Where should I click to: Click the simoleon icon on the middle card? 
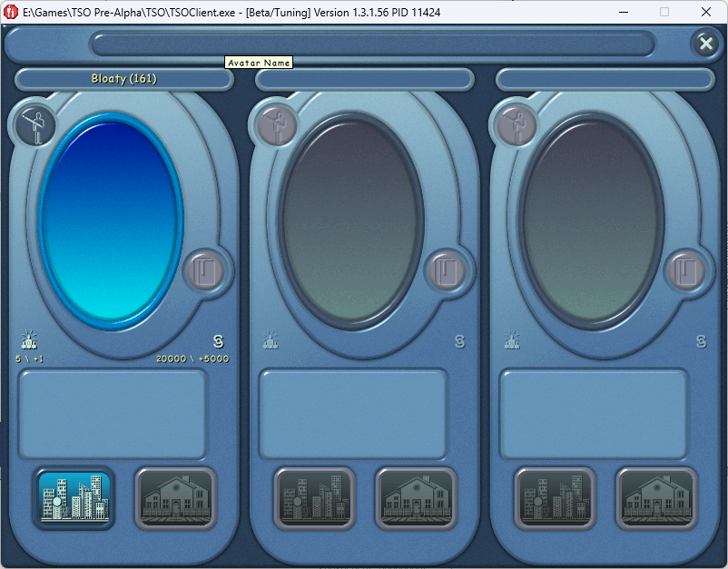click(459, 341)
